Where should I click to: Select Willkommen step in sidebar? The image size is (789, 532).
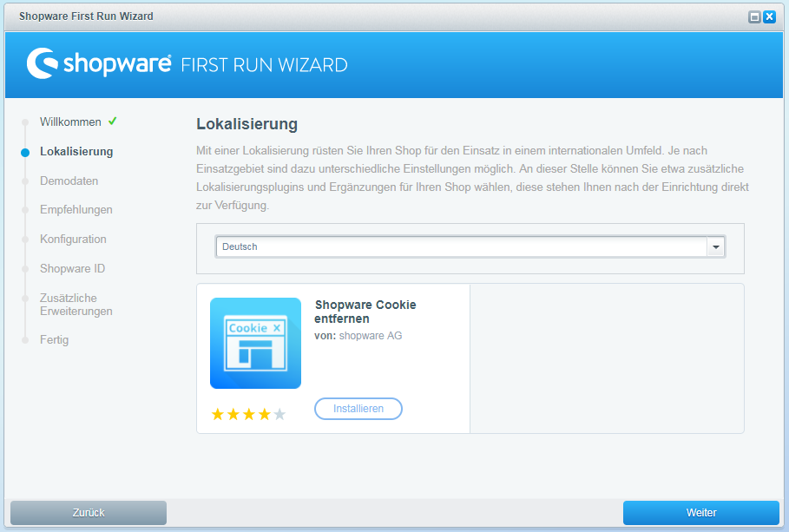(70, 122)
